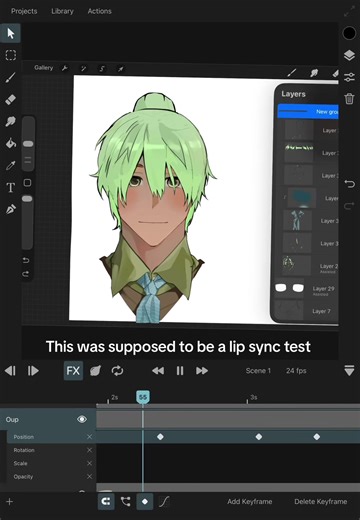The height and width of the screenshot is (520, 360).
Task: Pause playback
Action: pos(180,371)
